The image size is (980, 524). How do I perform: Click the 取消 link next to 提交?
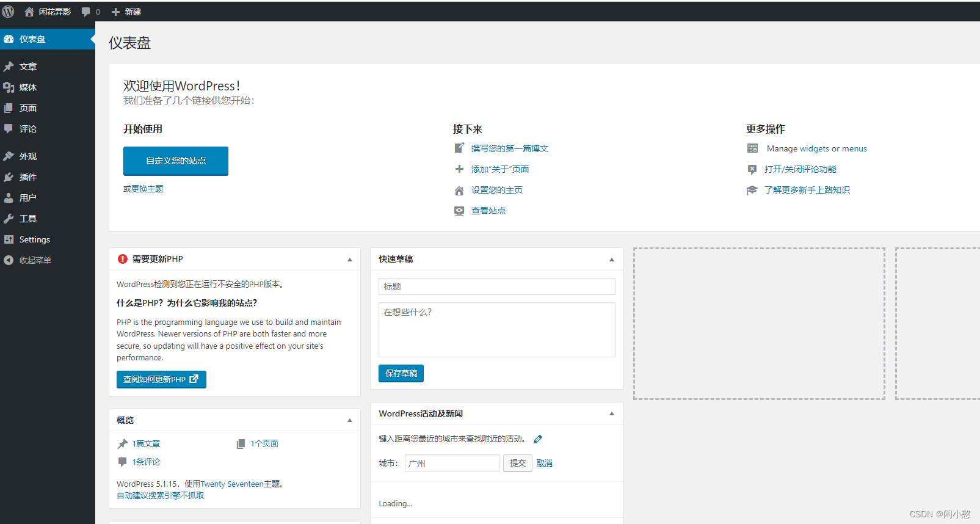pos(545,463)
